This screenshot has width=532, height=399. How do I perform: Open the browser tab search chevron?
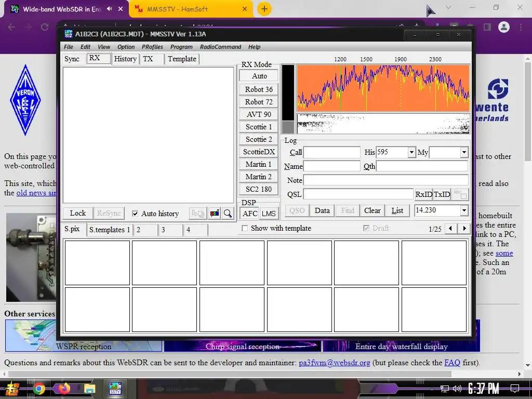point(448,7)
